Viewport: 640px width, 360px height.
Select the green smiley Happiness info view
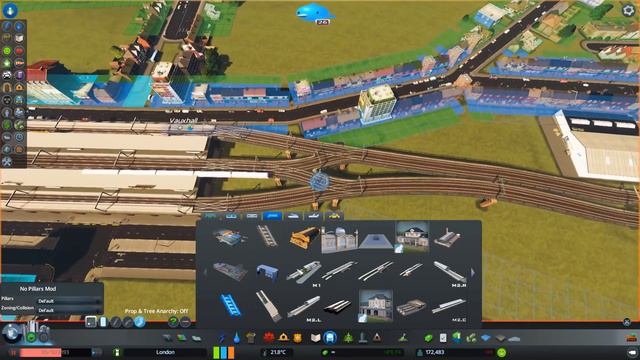point(7,51)
